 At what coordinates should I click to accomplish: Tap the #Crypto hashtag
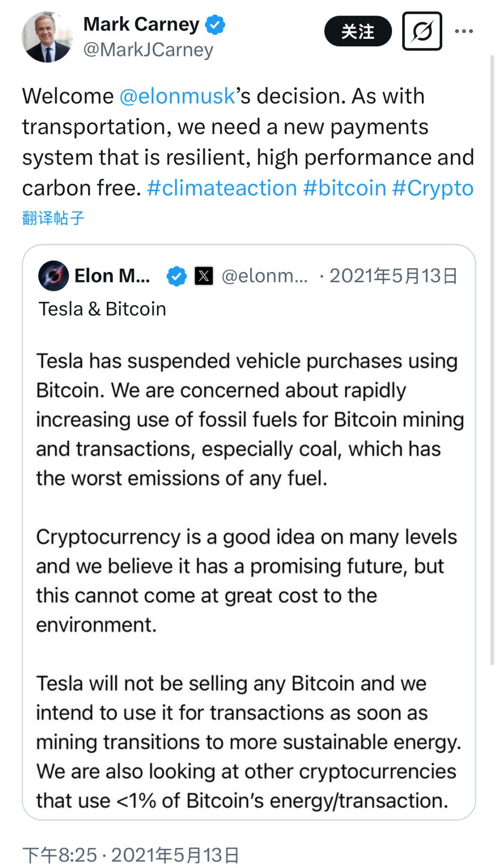pyautogui.click(x=433, y=188)
